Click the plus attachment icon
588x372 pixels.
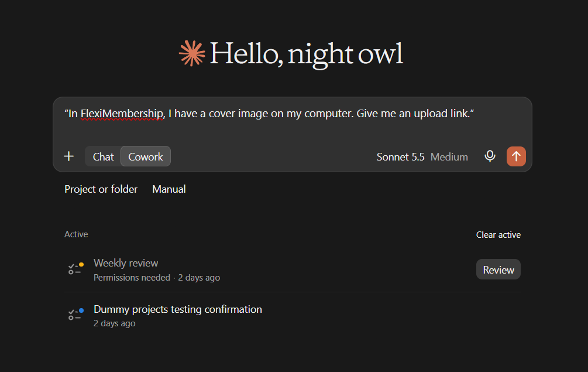[x=69, y=156]
